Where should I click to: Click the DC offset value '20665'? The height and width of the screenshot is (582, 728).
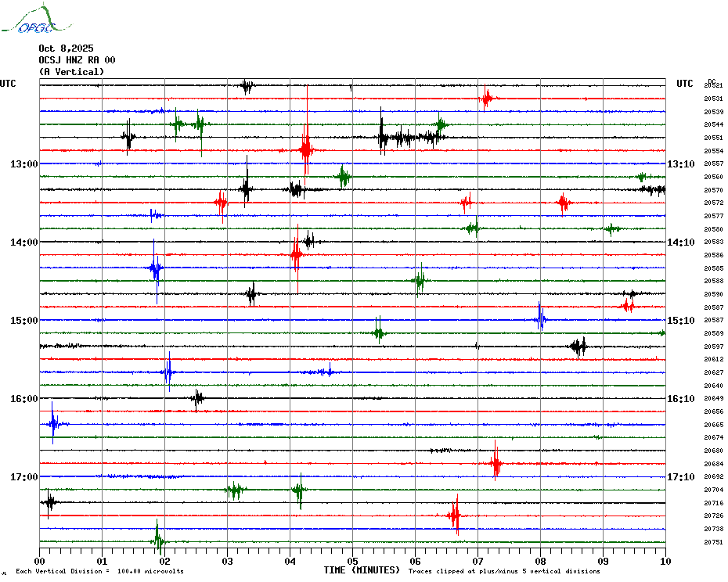click(714, 425)
